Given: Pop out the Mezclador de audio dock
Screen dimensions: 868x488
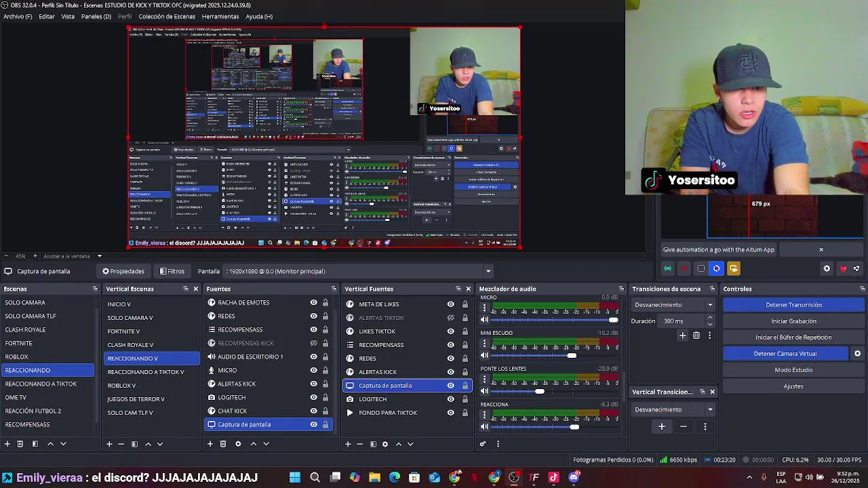Looking at the screenshot, I should (621, 289).
